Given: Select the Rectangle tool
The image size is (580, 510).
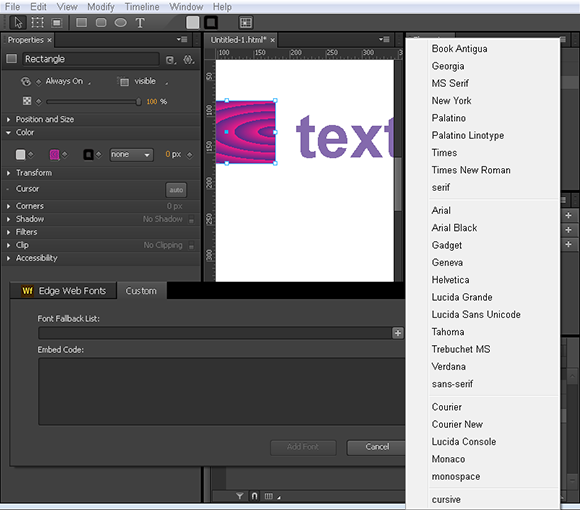Looking at the screenshot, I should (x=81, y=23).
